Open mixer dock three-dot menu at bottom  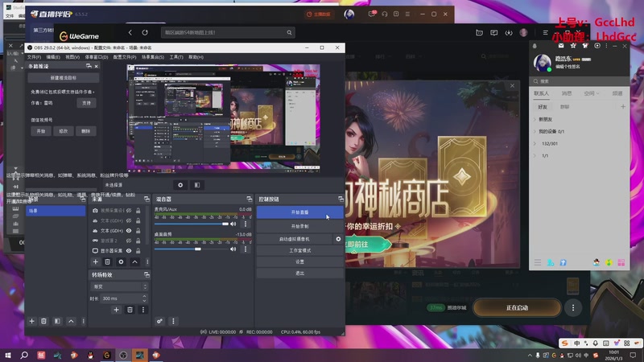click(x=173, y=321)
